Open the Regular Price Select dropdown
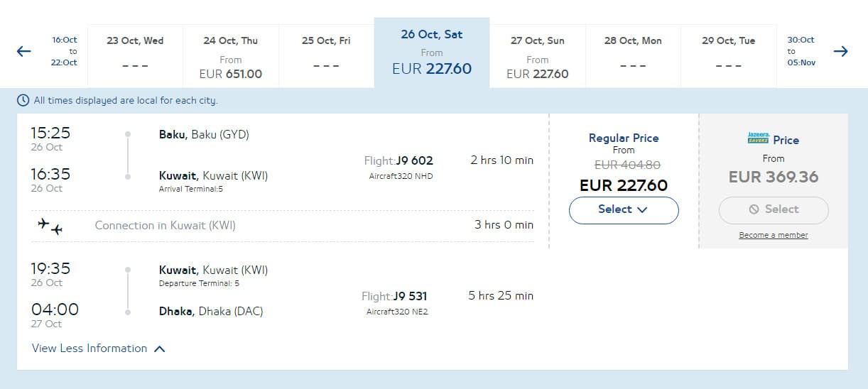868x389 pixels. 624,209
